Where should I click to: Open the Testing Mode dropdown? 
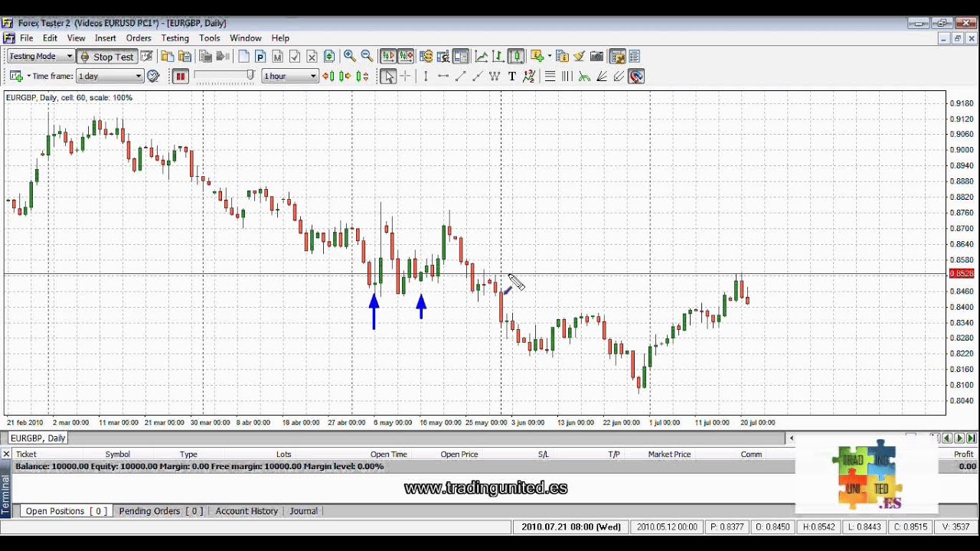point(40,56)
